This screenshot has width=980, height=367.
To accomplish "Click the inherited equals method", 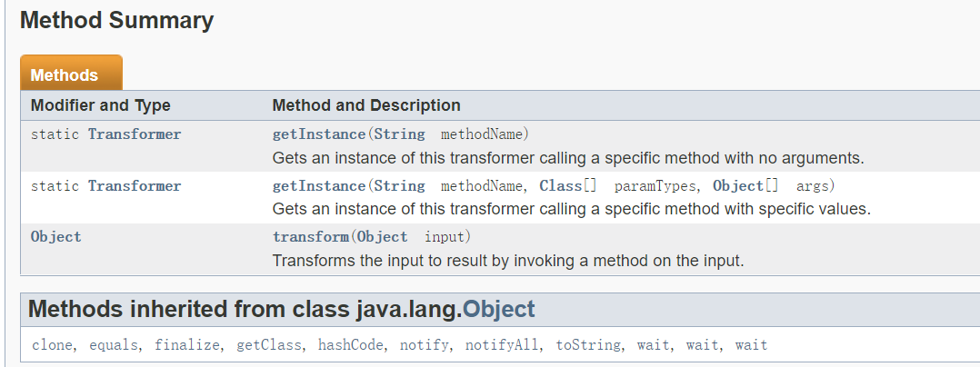I will [113, 345].
